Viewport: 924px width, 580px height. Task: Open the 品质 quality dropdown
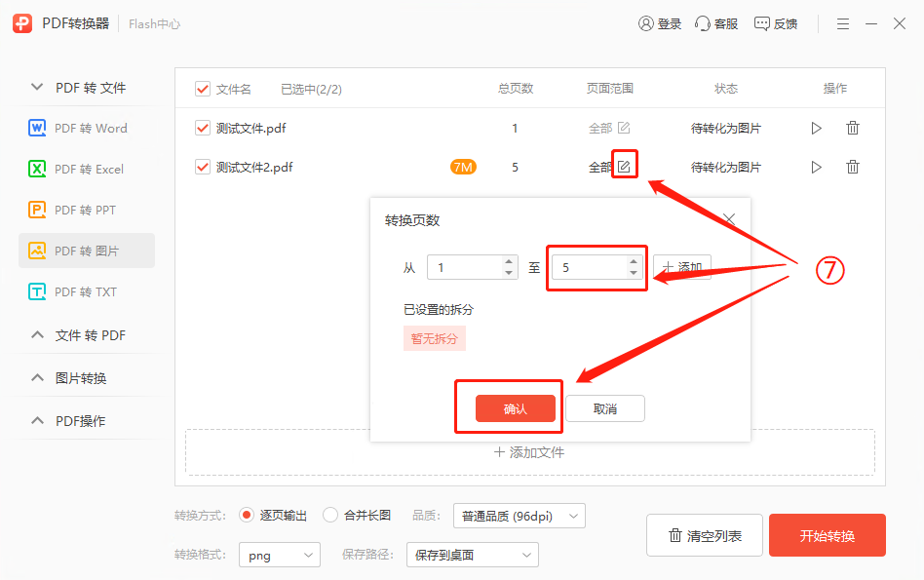(x=520, y=516)
